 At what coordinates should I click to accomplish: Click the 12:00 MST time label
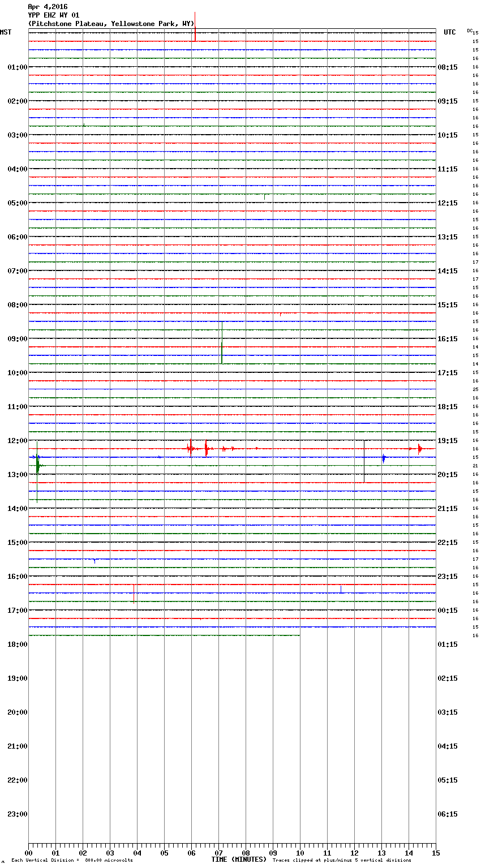pos(17,441)
